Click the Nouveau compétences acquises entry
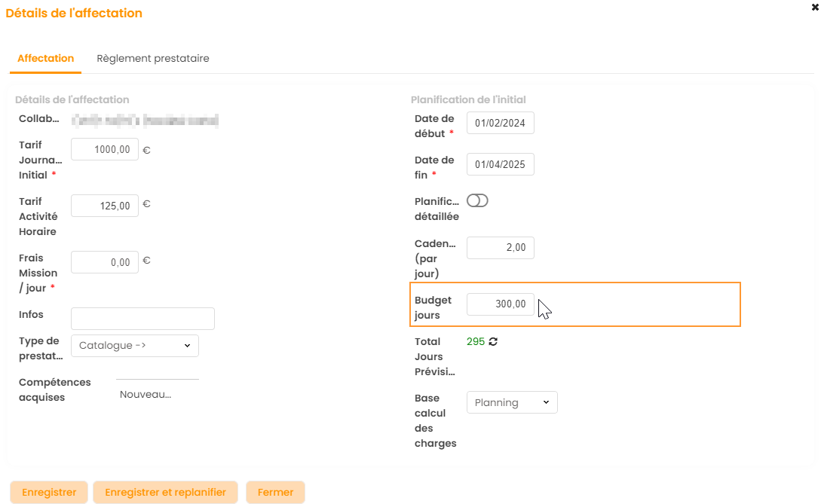Screen dimensions: 821x504 (x=146, y=394)
